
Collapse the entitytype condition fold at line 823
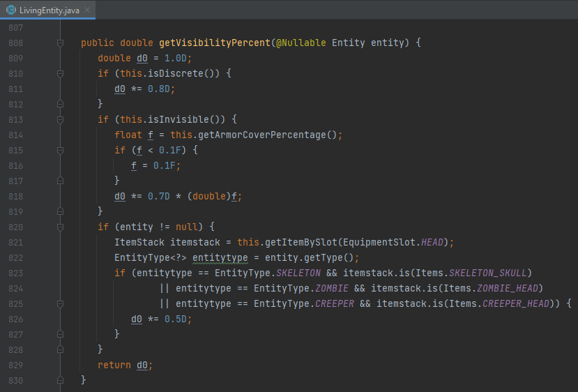[x=60, y=273]
